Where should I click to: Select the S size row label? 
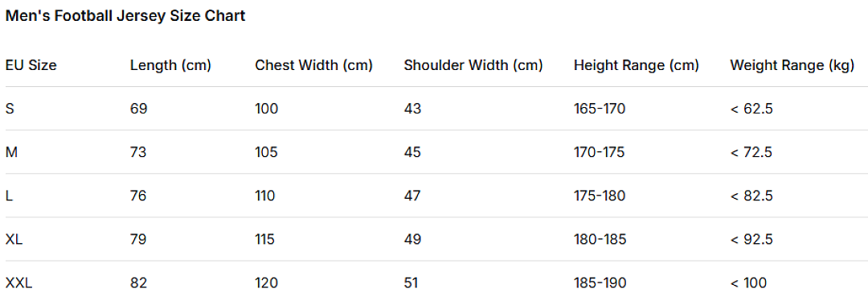click(10, 109)
